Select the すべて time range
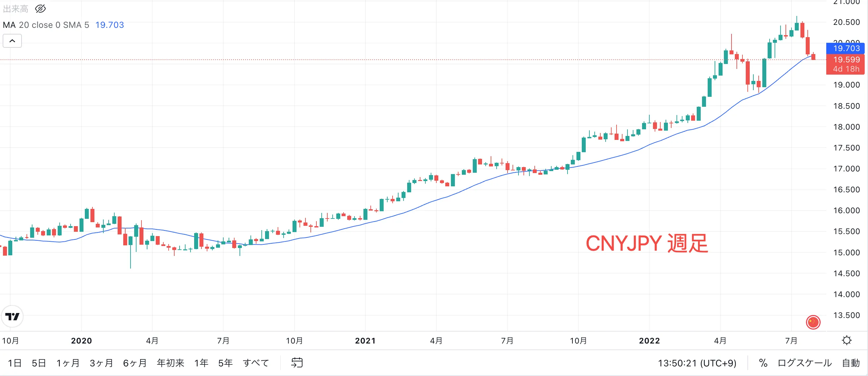This screenshot has height=376, width=868. pos(256,363)
